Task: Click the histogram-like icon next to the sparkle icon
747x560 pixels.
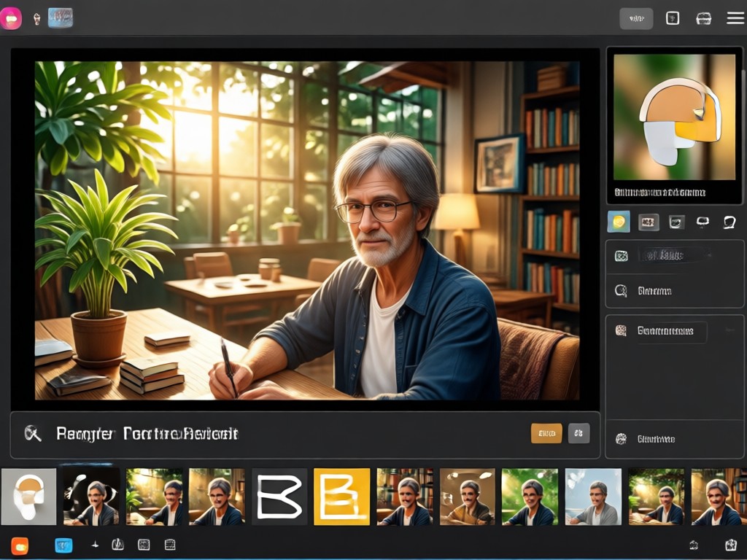Action: pyautogui.click(x=117, y=544)
